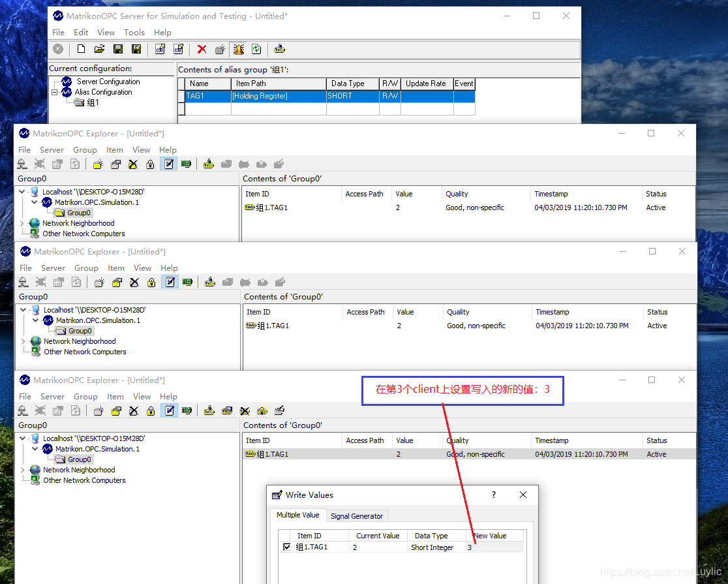Click activate tags lightbulb in Explorer with Write Values dialog

[x=262, y=410]
